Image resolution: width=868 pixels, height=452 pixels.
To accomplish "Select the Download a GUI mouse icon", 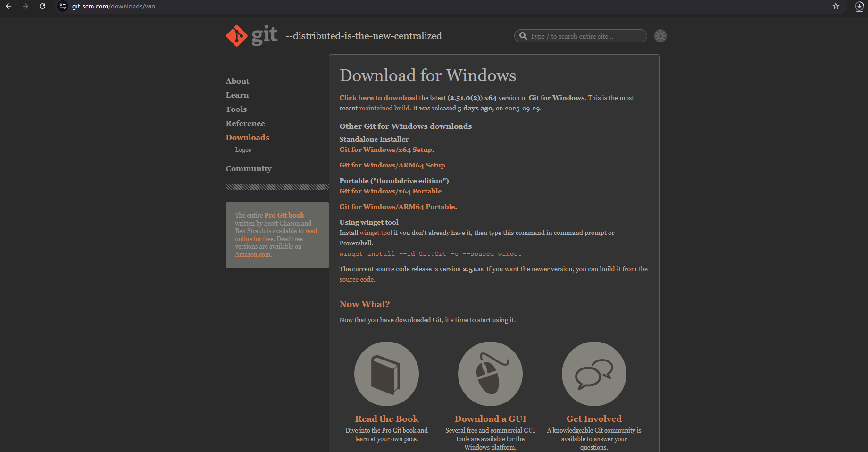I will (490, 374).
